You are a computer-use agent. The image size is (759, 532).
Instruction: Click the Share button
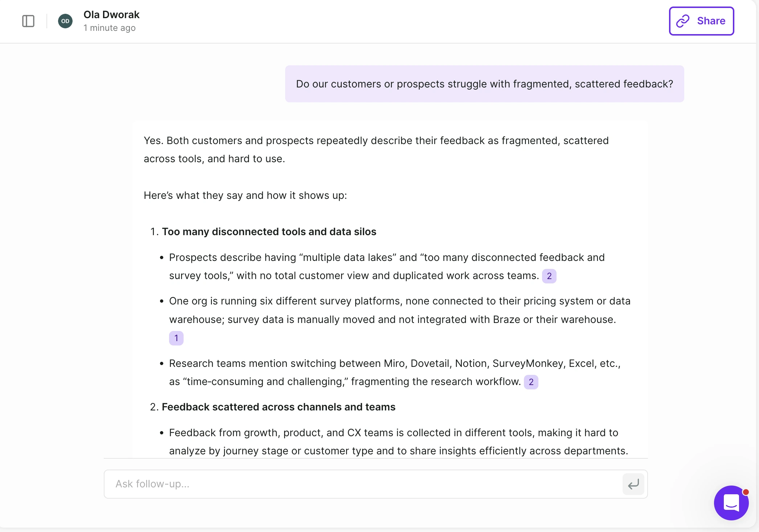(x=701, y=21)
